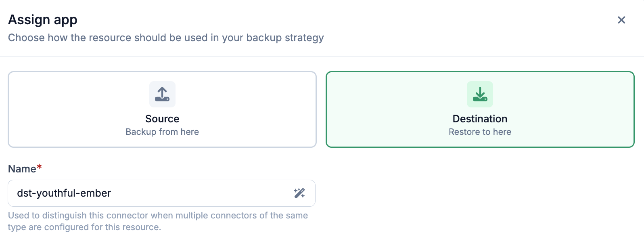Click the red required asterisk
The height and width of the screenshot is (235, 644).
point(39,167)
